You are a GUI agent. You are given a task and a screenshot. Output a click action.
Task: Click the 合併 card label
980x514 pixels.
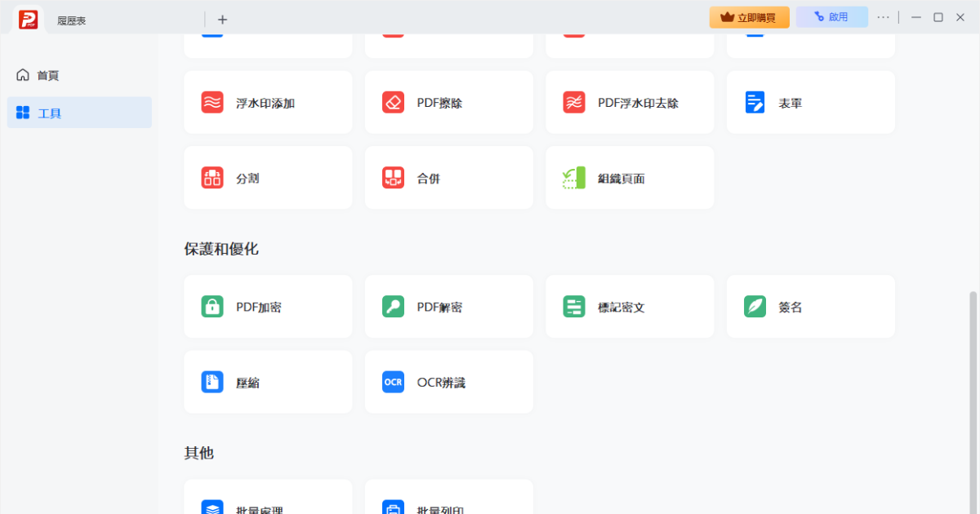pyautogui.click(x=429, y=179)
